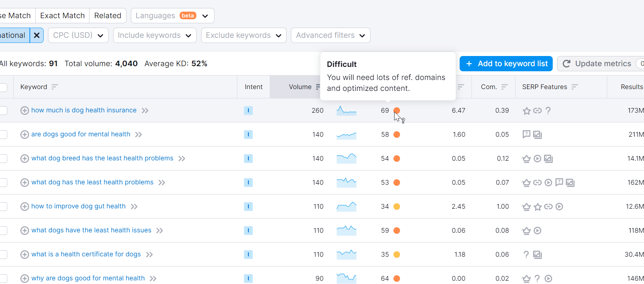Sort by Com. column icon
The image size is (644, 284).
pyautogui.click(x=504, y=87)
